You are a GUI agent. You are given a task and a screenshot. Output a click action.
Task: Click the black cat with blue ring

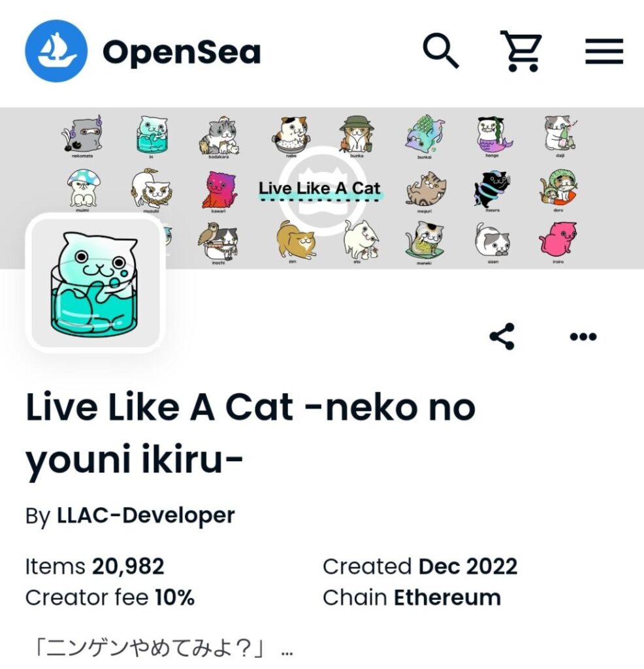(x=492, y=190)
